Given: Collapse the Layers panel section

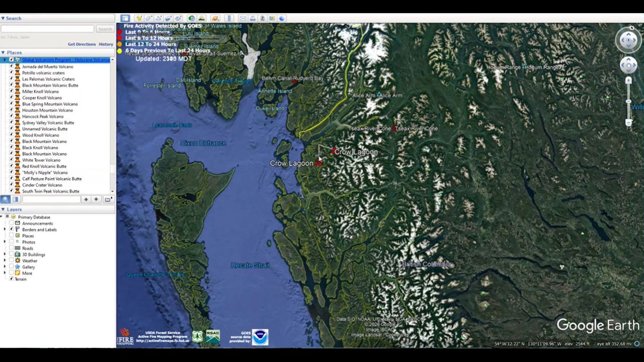Looking at the screenshot, I should 3,210.
